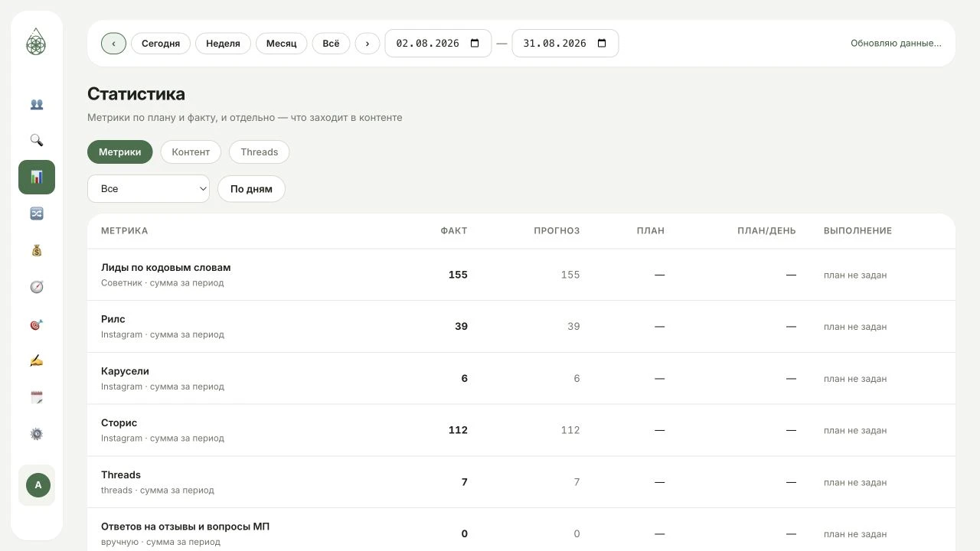Select the 'Неделя' period button

223,44
